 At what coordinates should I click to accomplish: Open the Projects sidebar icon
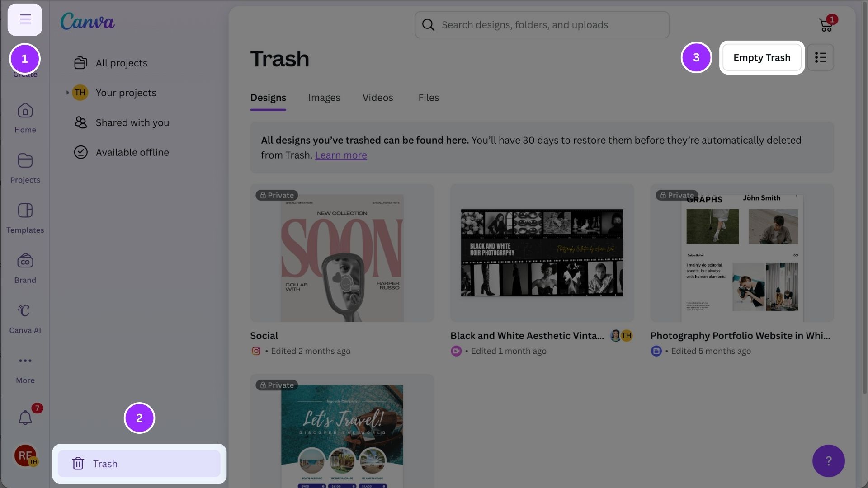25,168
